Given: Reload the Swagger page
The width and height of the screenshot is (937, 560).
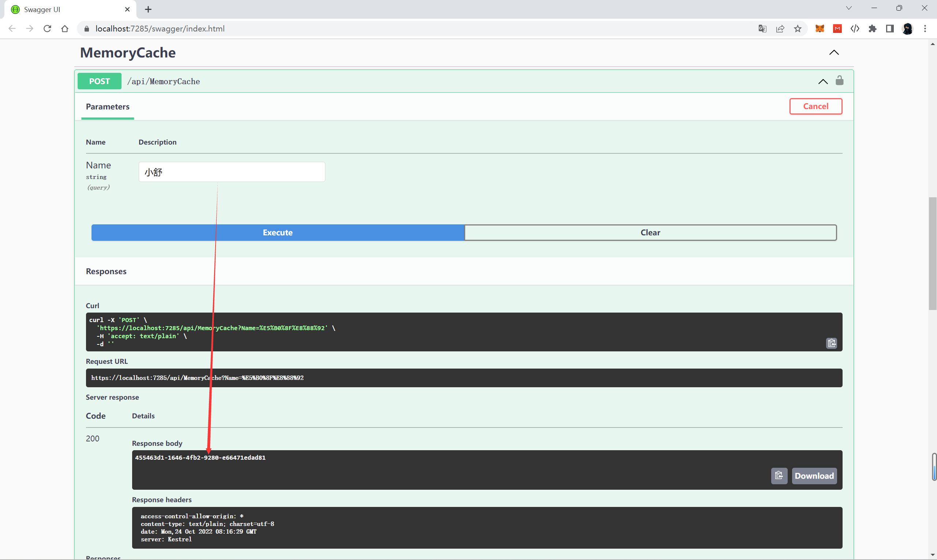Looking at the screenshot, I should [x=47, y=29].
